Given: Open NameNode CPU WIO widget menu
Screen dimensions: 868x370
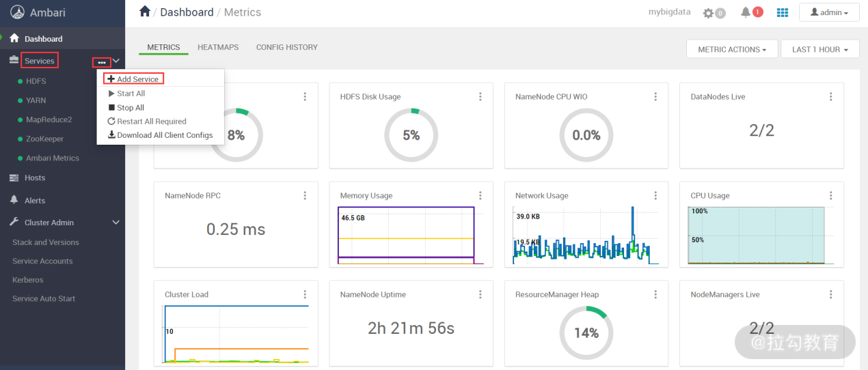Looking at the screenshot, I should tap(655, 97).
